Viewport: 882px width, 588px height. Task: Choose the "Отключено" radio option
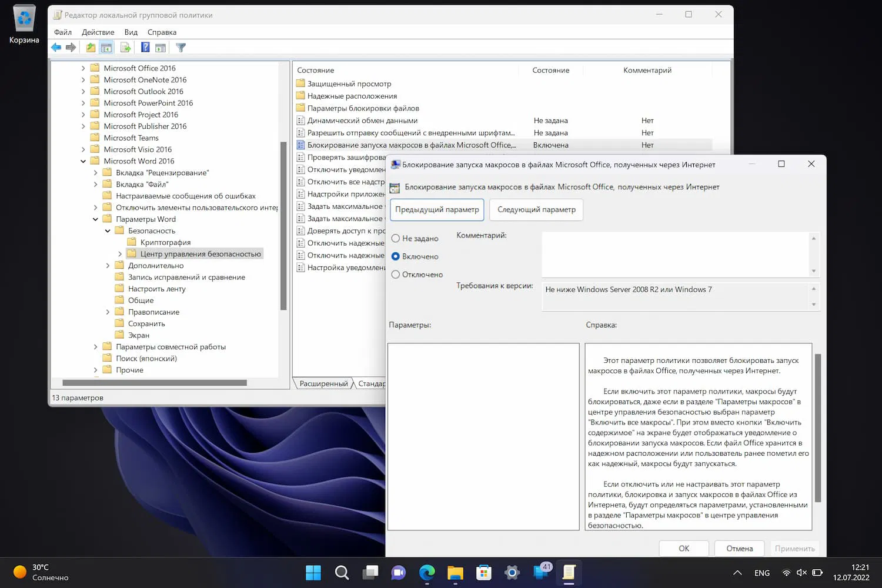pyautogui.click(x=396, y=275)
